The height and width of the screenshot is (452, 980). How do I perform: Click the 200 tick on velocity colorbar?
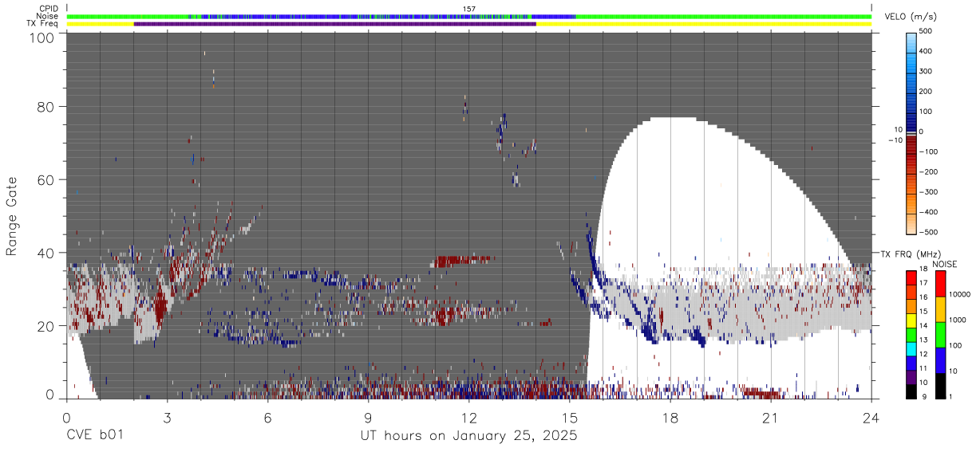click(926, 91)
